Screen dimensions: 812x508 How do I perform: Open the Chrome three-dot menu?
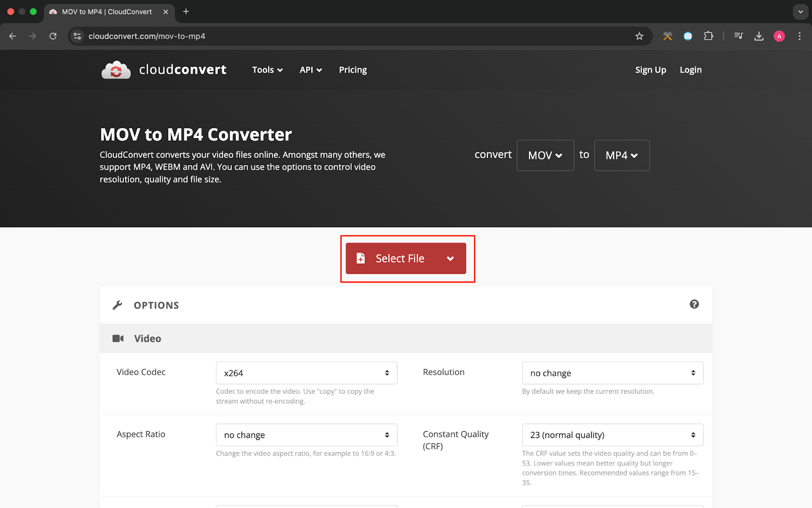pyautogui.click(x=799, y=36)
